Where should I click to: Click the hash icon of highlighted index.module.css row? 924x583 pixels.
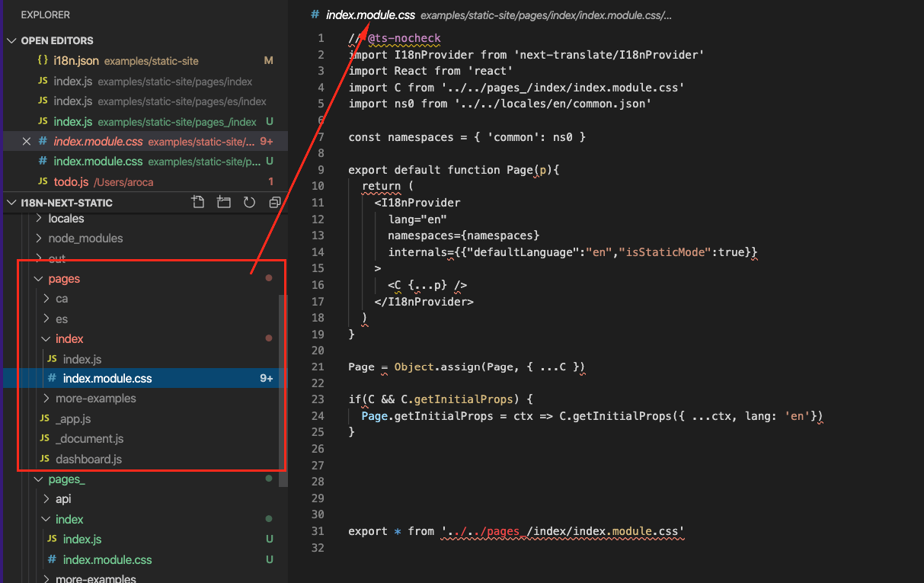[x=52, y=378]
